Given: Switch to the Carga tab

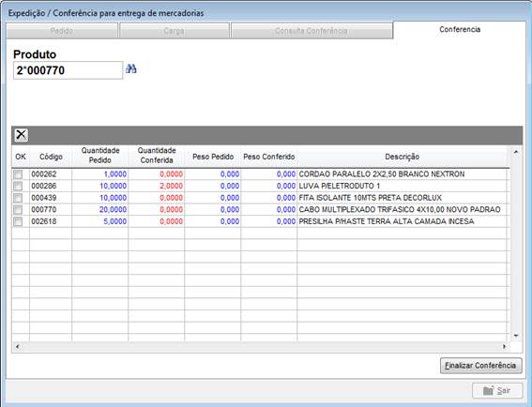Looking at the screenshot, I should pos(175,31).
